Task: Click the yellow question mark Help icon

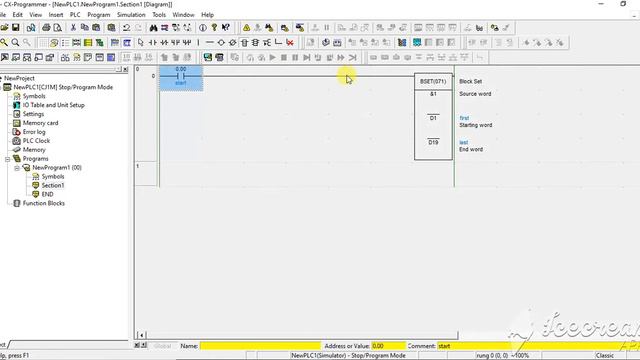Action: 214,28
